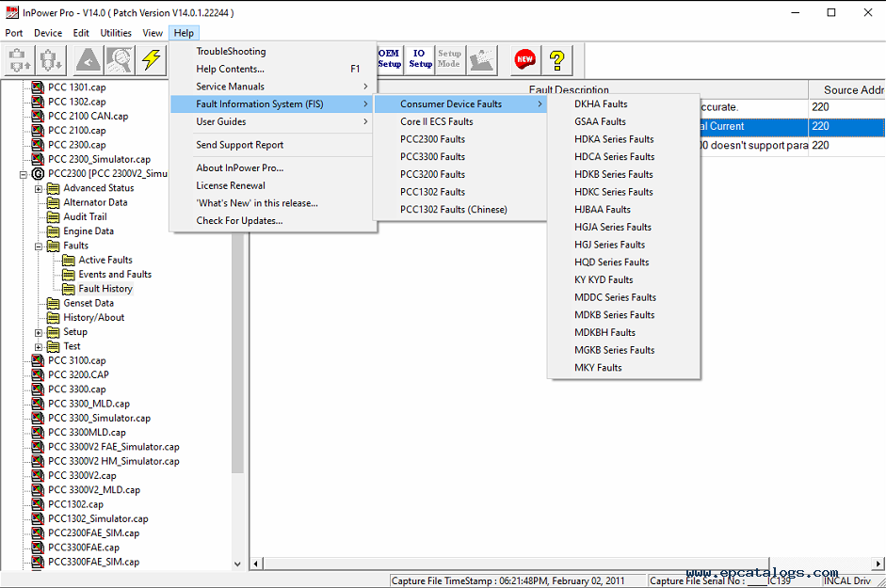Click the User Guides submenu arrow
The image size is (886, 588).
365,121
